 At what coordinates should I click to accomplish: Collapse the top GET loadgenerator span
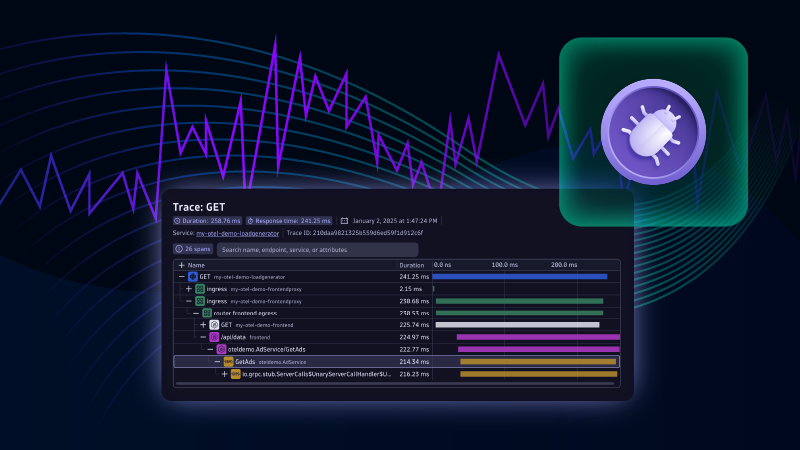click(x=181, y=276)
